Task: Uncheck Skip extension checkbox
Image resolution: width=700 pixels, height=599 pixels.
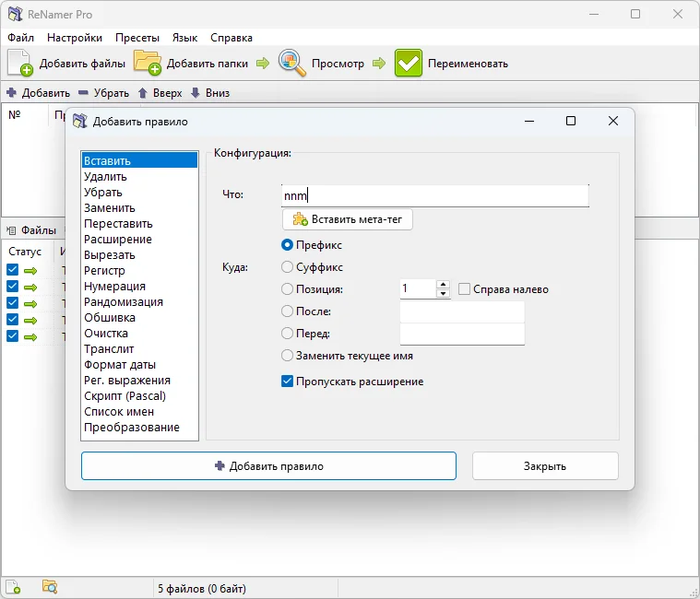Action: 287,382
